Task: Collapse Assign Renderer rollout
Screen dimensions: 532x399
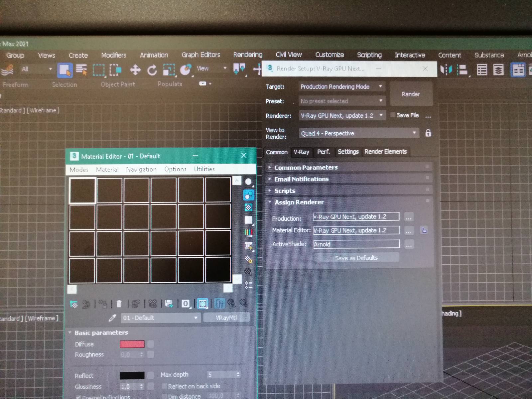Action: coord(349,202)
